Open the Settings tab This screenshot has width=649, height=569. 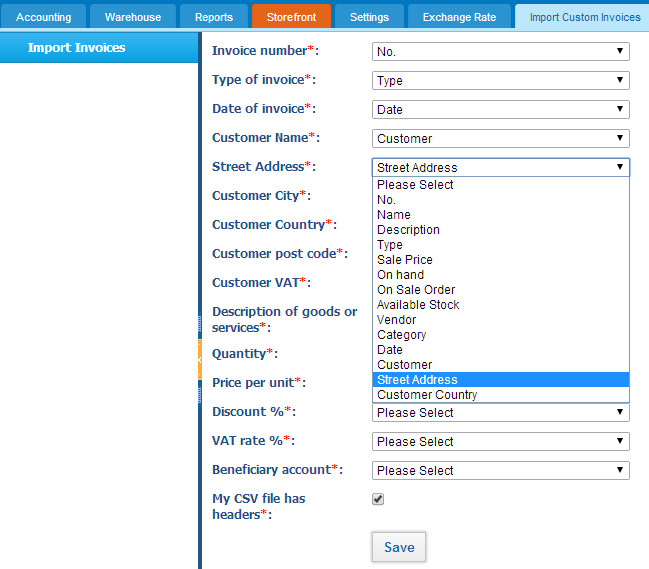point(370,17)
